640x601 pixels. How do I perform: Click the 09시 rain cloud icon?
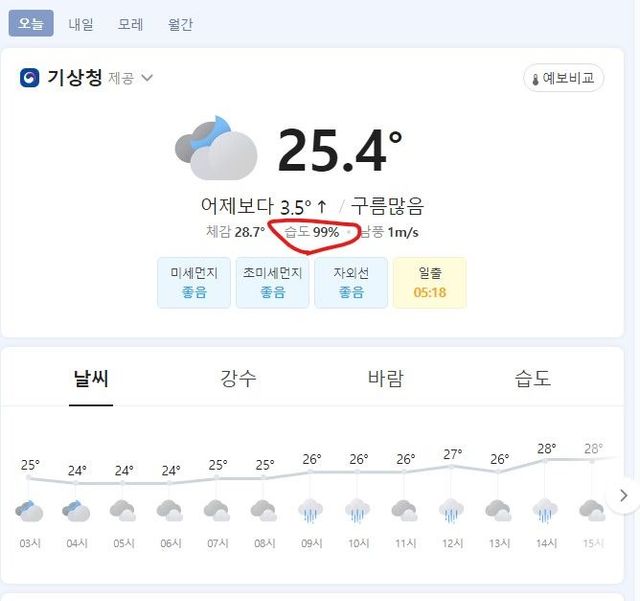tap(311, 511)
